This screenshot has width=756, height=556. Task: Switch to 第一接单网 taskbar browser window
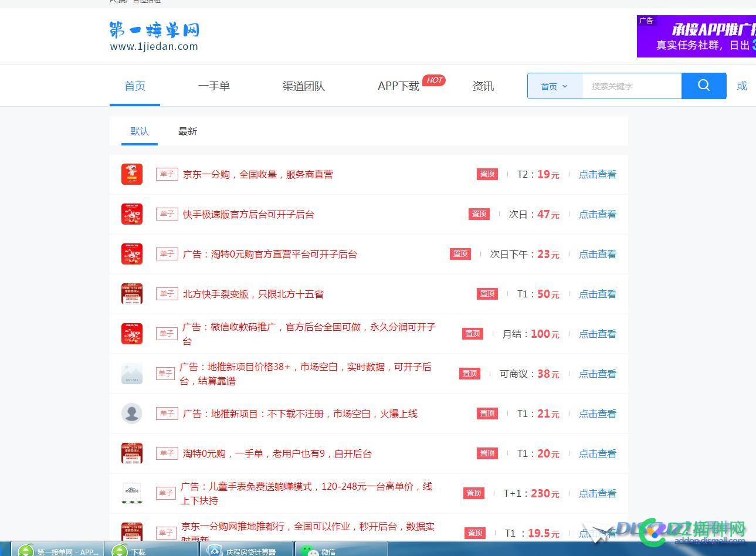pos(57,549)
